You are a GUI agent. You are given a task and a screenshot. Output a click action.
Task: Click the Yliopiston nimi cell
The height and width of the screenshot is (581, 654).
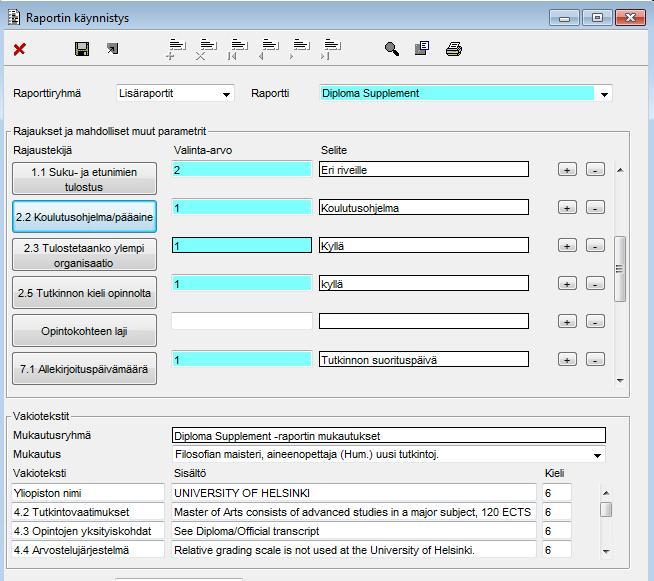(88, 493)
